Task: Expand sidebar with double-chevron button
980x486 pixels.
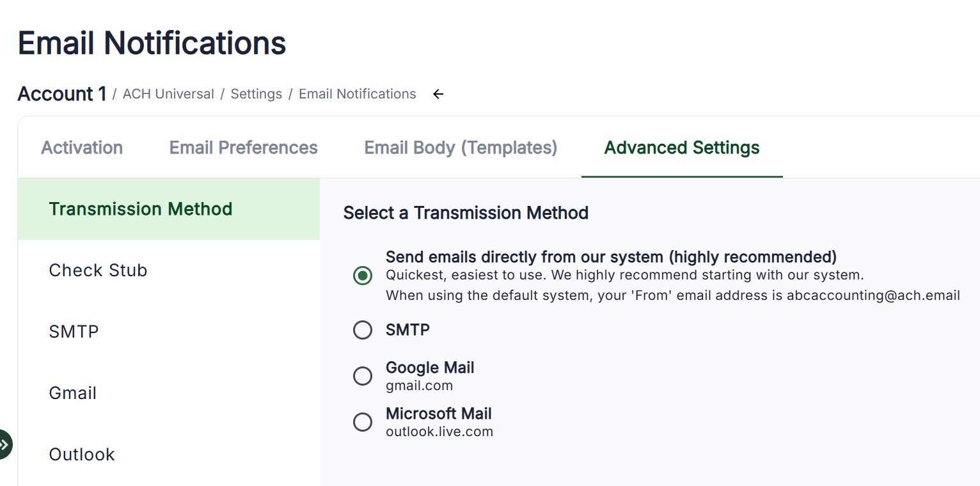Action: pyautogui.click(x=4, y=444)
